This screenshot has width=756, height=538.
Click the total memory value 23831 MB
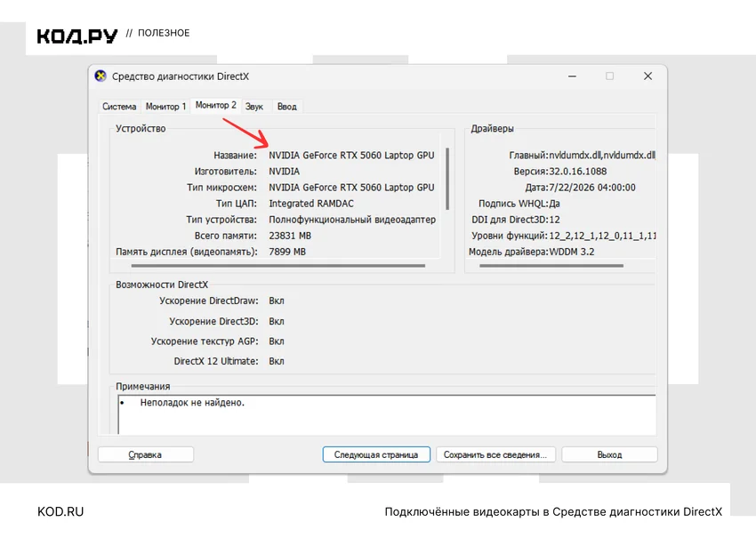(x=290, y=236)
